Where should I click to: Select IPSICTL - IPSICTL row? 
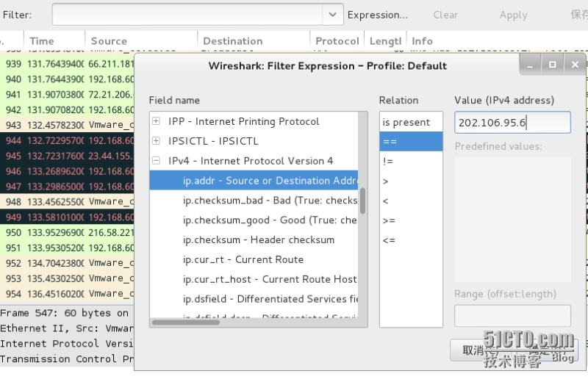[x=254, y=141]
